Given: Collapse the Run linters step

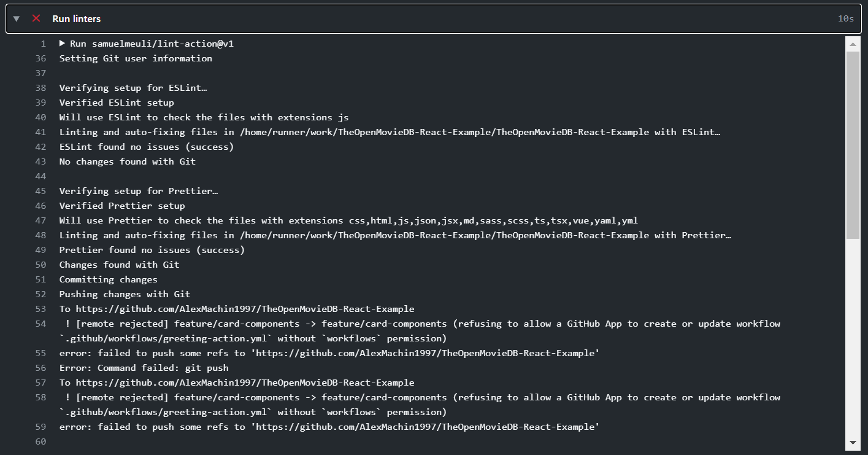Looking at the screenshot, I should tap(17, 19).
